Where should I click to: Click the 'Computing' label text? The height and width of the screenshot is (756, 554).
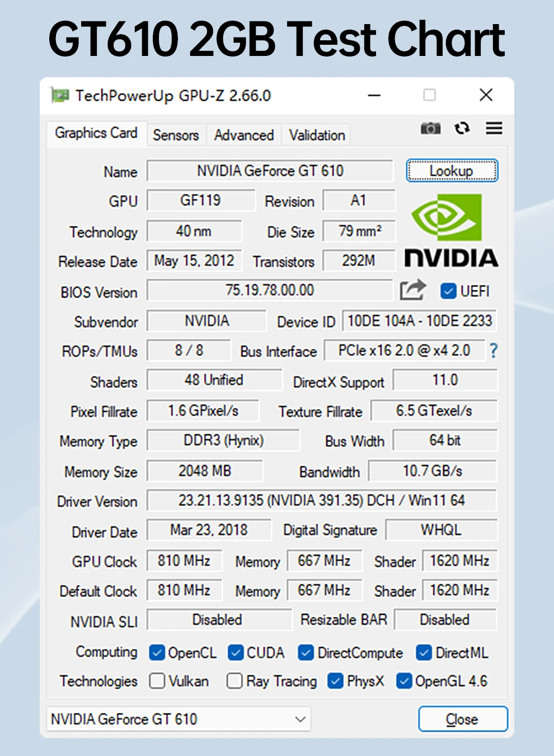click(106, 652)
